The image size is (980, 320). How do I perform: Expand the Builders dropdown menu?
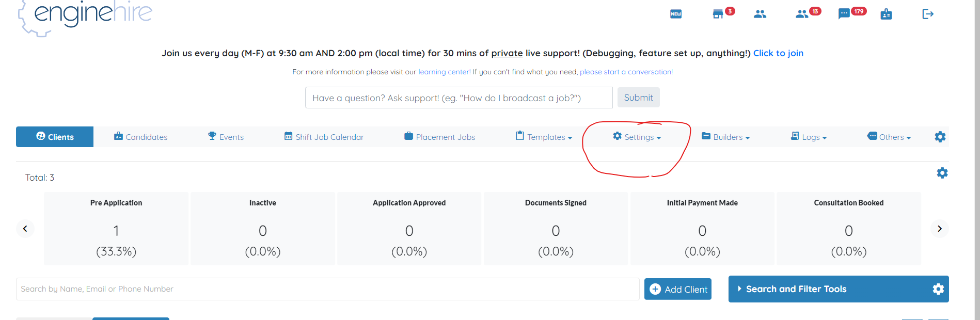point(726,137)
